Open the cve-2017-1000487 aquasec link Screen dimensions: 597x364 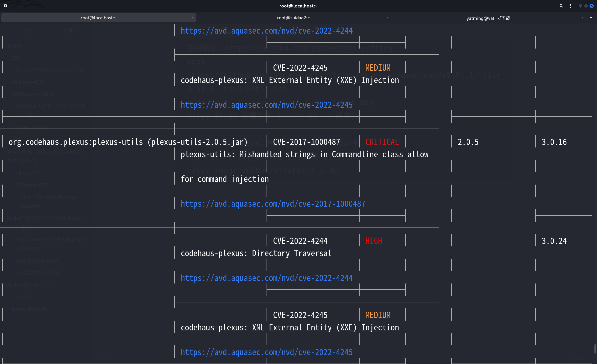(273, 204)
